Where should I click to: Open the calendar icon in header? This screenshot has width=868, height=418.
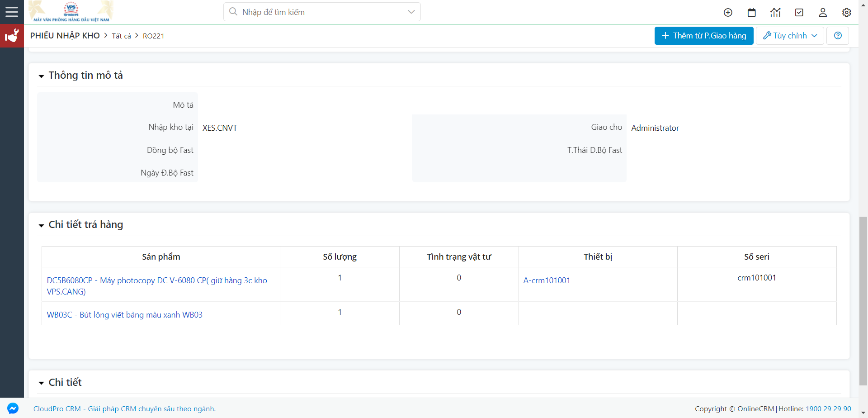pyautogui.click(x=752, y=13)
